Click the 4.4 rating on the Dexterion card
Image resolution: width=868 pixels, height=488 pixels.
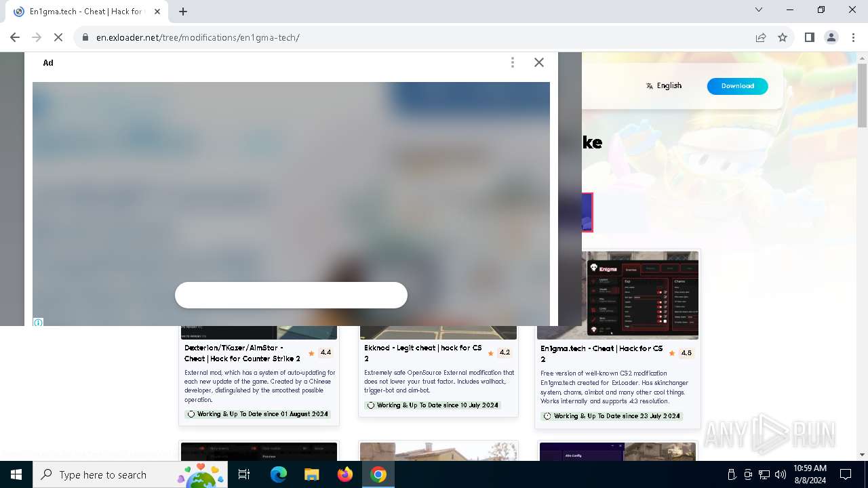(320, 352)
